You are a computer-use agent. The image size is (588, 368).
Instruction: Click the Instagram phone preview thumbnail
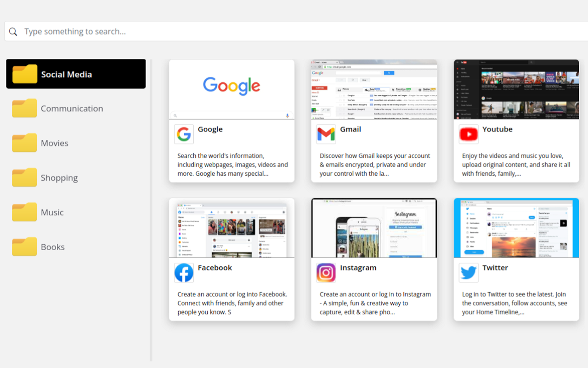373,228
